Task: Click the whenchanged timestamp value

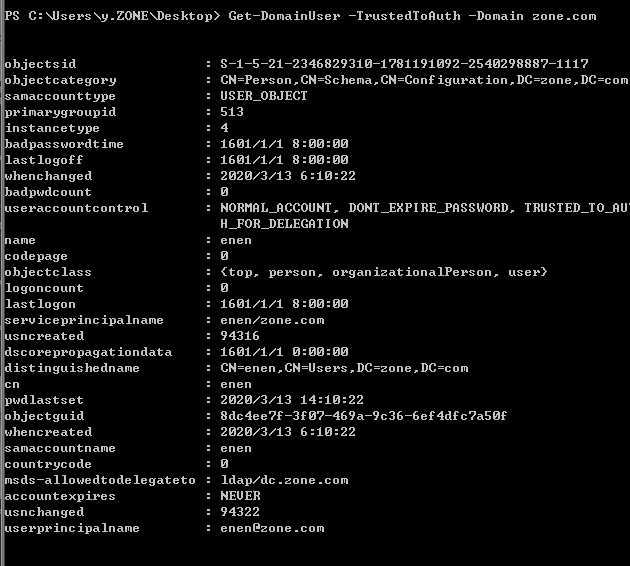Action: coord(288,176)
